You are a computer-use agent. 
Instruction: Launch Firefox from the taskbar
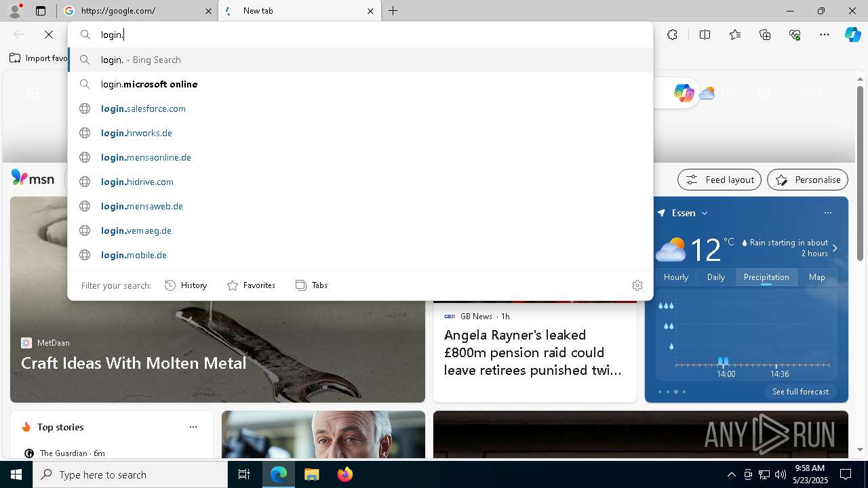click(344, 474)
